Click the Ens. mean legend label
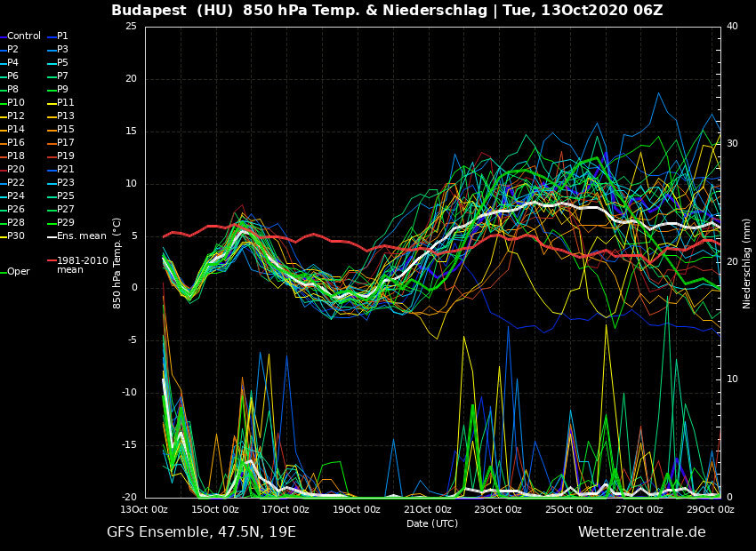Viewport: 756px width, 551px height. point(81,236)
